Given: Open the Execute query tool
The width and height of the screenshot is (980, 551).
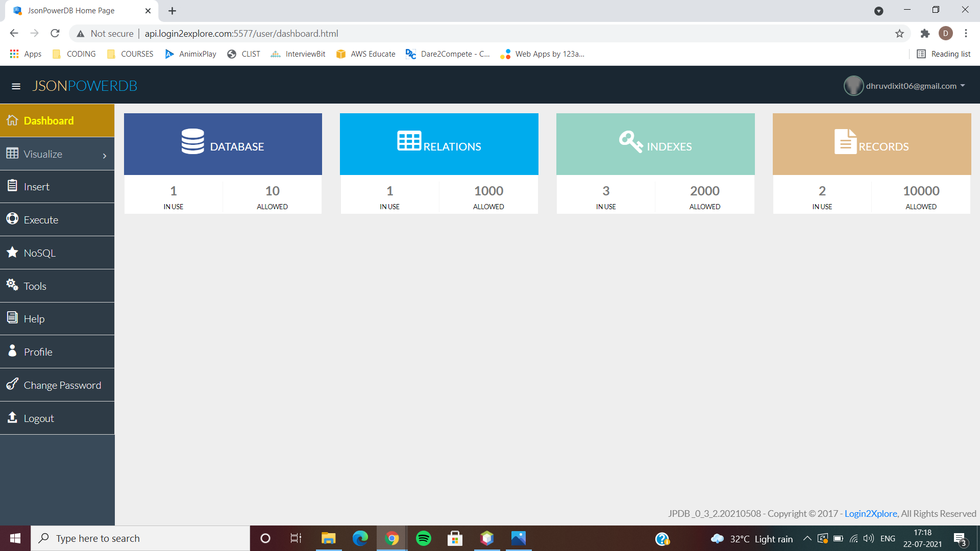Looking at the screenshot, I should (x=41, y=219).
